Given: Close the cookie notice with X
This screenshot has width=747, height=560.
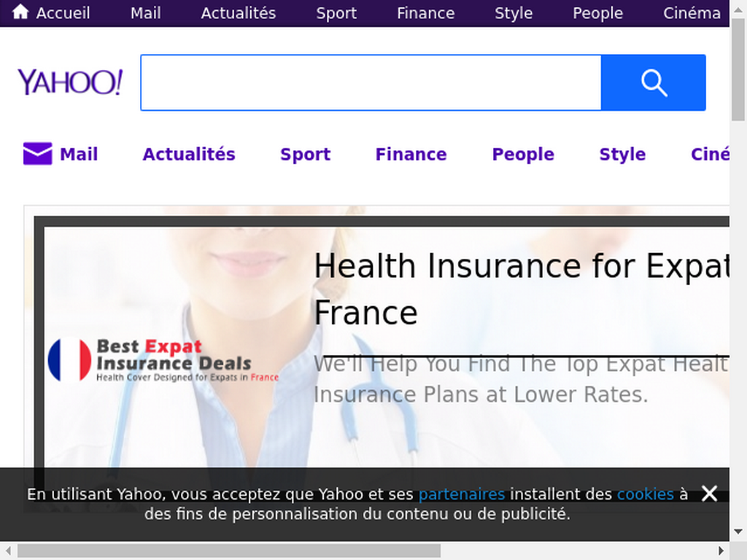Looking at the screenshot, I should point(709,494).
